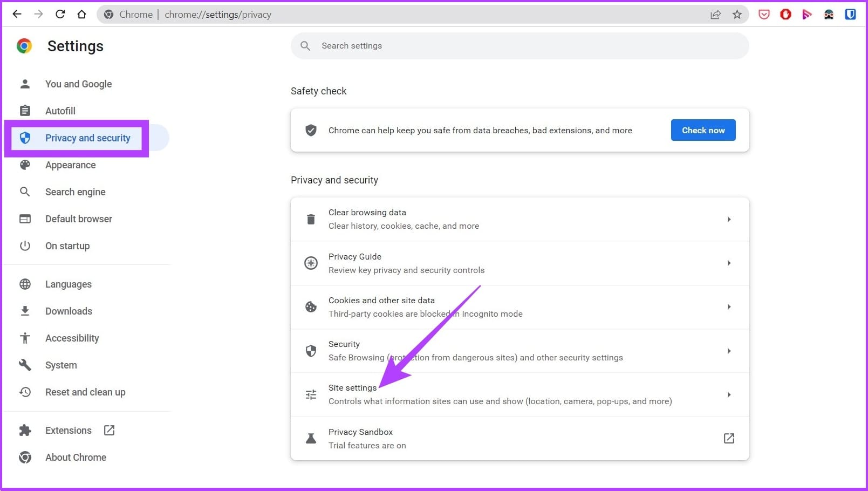Open Privacy Guide option
Screen dimensions: 868x491
(520, 263)
